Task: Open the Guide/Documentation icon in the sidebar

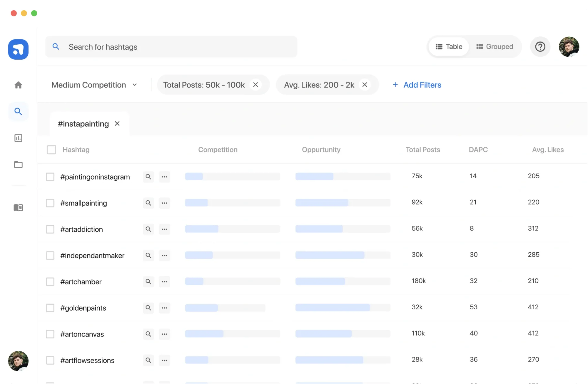Action: [x=18, y=208]
